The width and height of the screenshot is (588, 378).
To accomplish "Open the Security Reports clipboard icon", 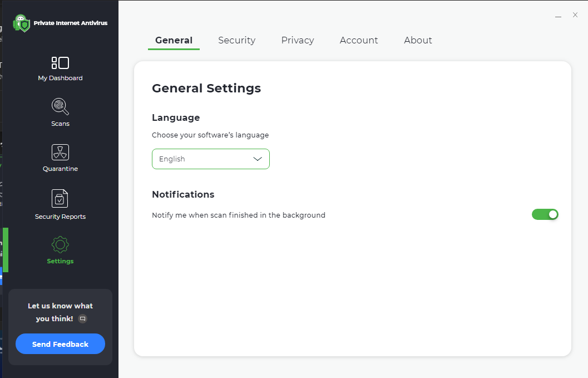I will [60, 198].
